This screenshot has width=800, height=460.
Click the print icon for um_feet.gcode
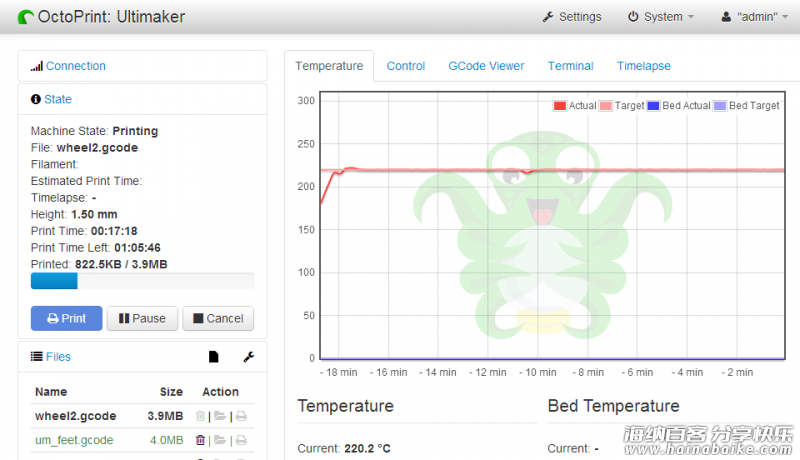tap(241, 440)
